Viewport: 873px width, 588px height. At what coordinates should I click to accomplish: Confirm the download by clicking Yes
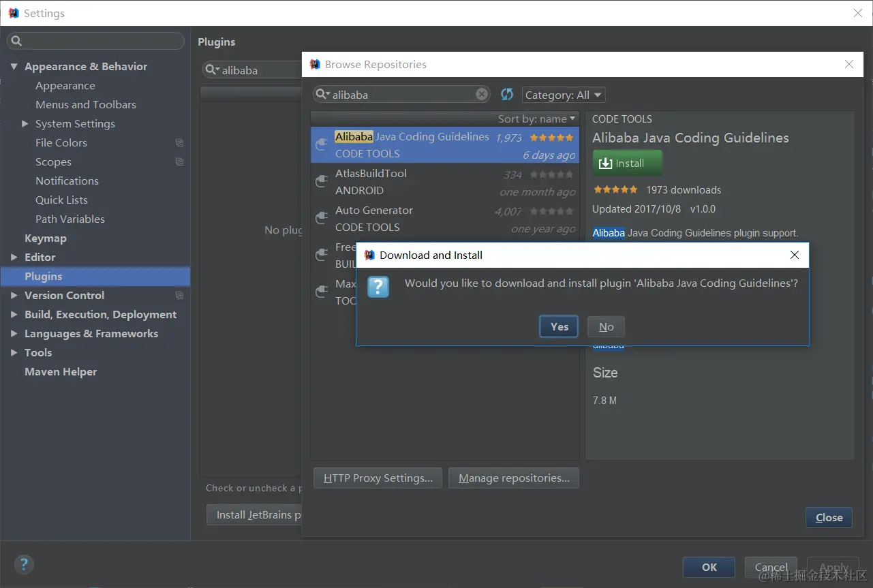coord(558,326)
